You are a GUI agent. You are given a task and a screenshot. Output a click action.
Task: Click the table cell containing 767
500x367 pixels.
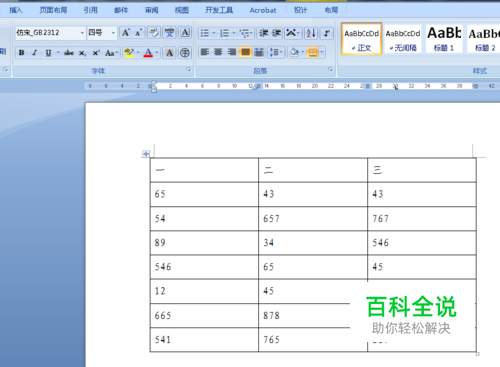tap(422, 219)
